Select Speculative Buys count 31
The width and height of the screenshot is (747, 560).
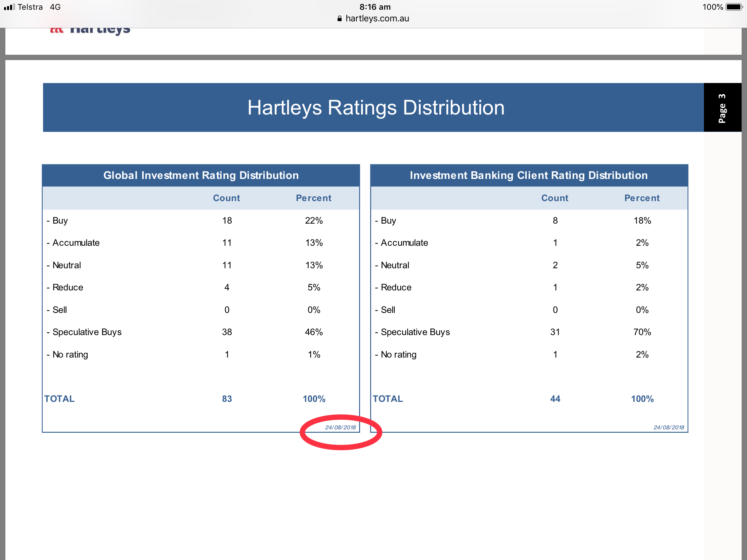(x=555, y=332)
